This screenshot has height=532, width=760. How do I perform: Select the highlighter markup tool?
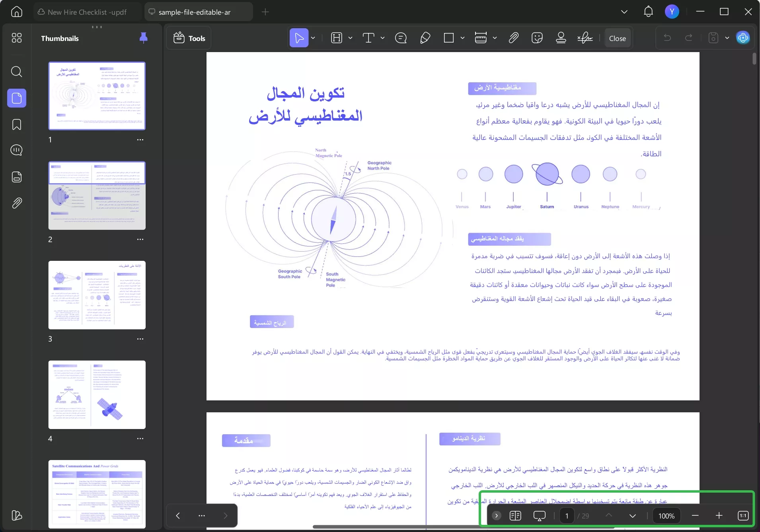[425, 38]
